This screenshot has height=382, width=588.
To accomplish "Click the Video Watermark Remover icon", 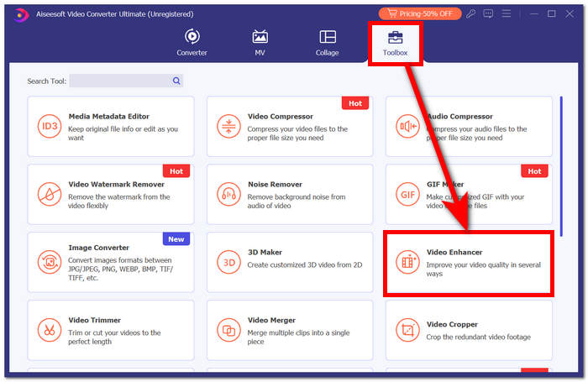I will (50, 194).
